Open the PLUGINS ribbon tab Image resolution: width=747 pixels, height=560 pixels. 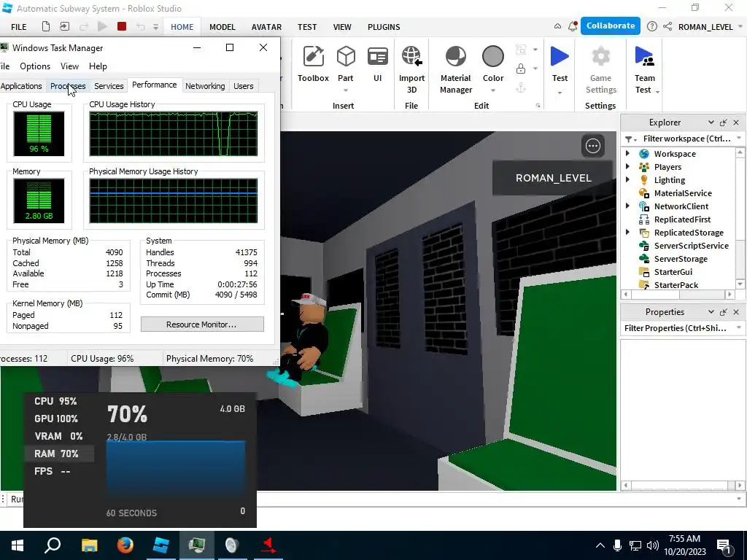pyautogui.click(x=384, y=27)
